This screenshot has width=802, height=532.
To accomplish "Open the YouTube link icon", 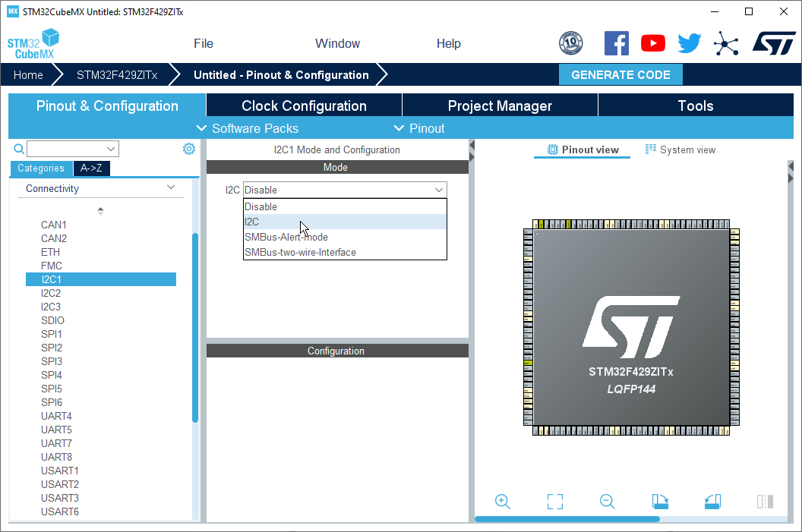I will tap(653, 43).
